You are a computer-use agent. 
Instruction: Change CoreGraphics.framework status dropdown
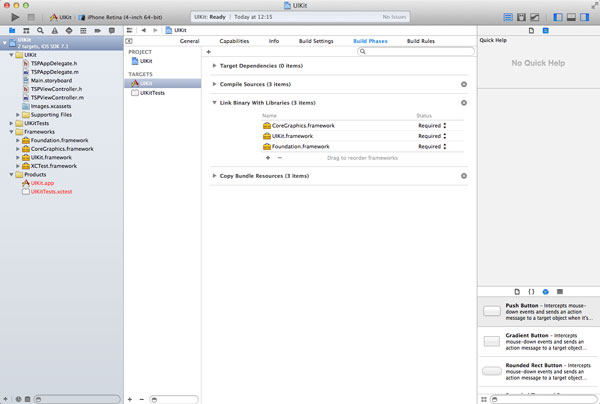click(x=432, y=125)
